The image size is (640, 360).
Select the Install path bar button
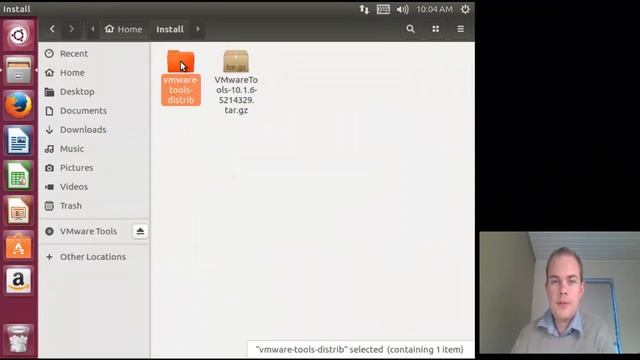coord(170,29)
